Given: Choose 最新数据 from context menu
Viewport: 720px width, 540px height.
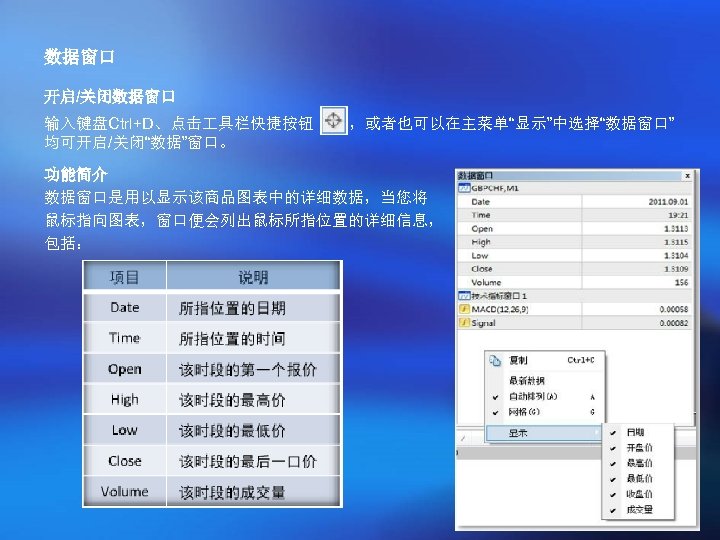Looking at the screenshot, I should [x=545, y=380].
